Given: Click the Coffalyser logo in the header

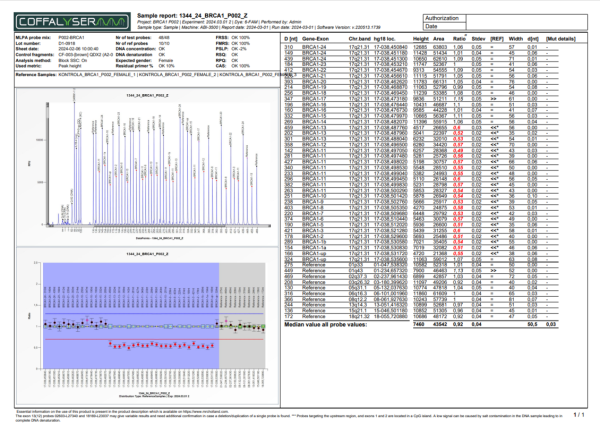Looking at the screenshot, I should tap(72, 21).
